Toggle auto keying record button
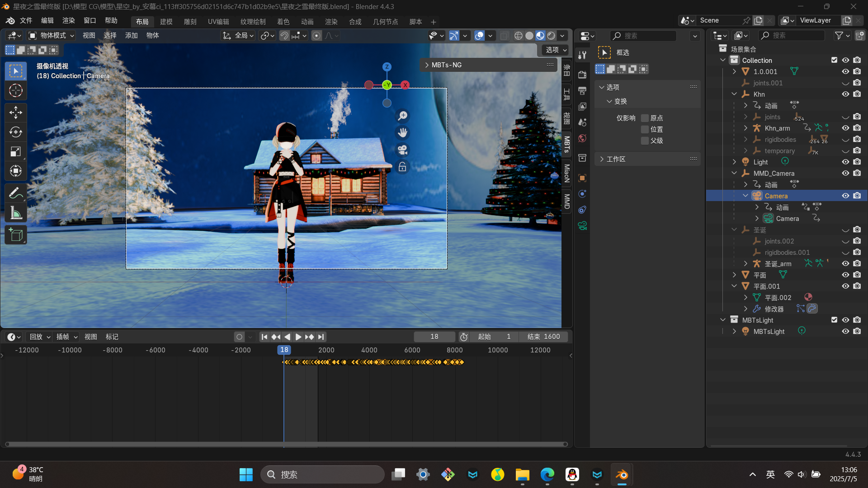 coord(239,337)
